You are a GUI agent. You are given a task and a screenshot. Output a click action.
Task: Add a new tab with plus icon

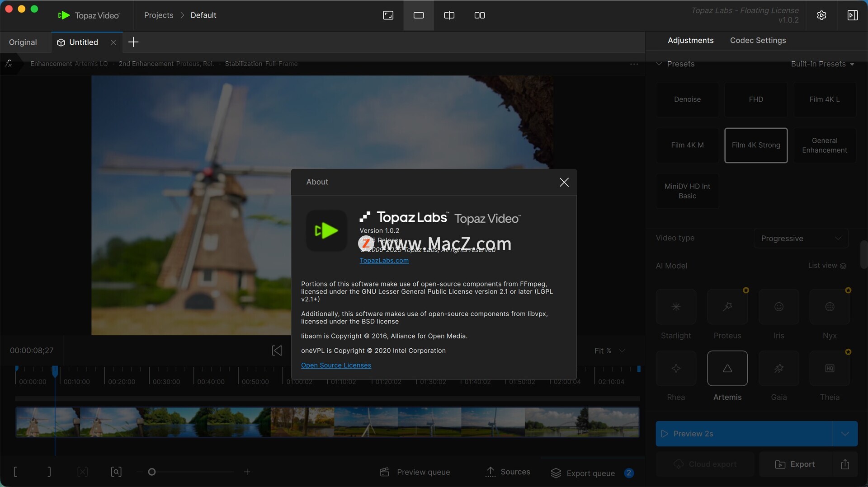[x=133, y=42]
